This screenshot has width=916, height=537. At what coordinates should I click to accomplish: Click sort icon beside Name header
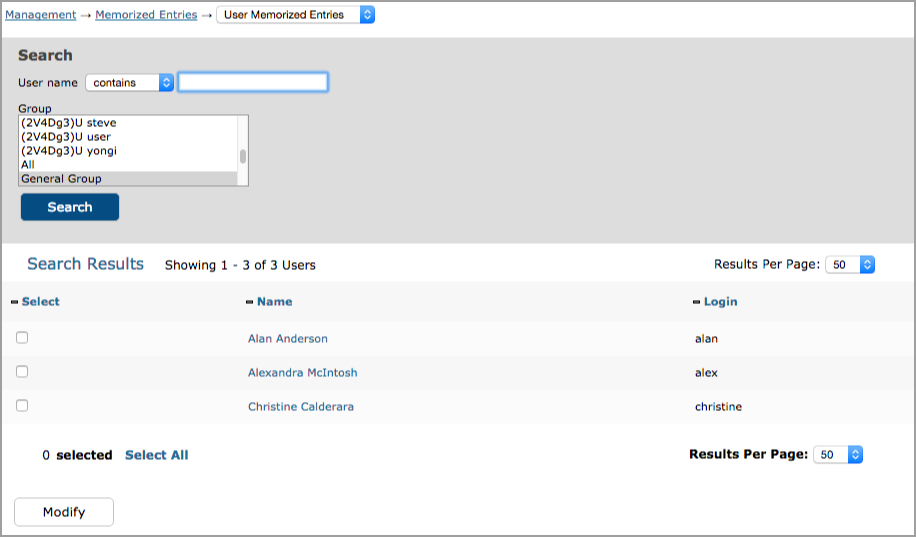pos(249,302)
